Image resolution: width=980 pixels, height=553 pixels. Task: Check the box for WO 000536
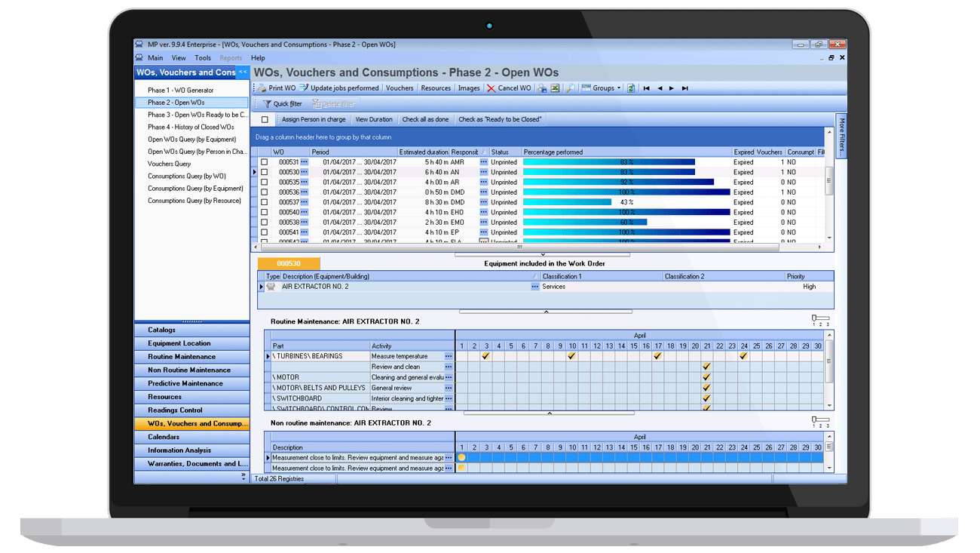[x=264, y=192]
